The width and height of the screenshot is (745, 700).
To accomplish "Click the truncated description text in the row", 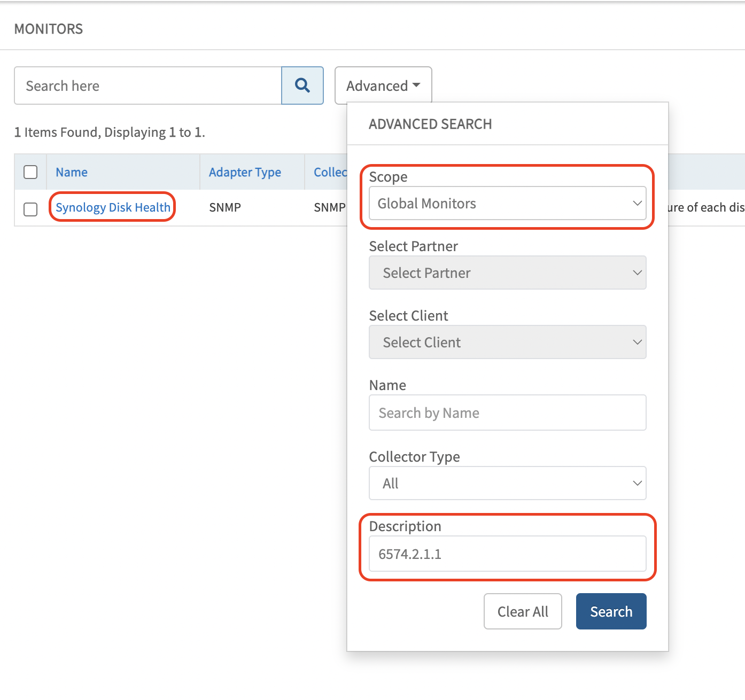I will click(705, 207).
